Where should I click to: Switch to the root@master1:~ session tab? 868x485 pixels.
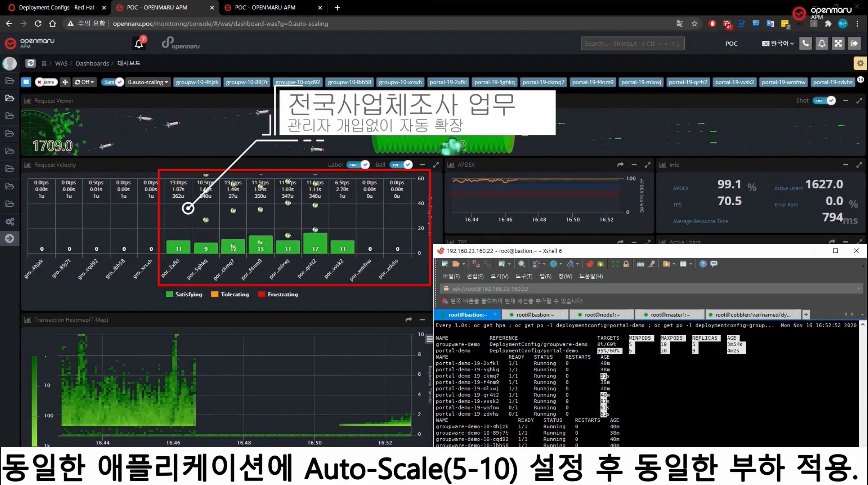(x=670, y=315)
